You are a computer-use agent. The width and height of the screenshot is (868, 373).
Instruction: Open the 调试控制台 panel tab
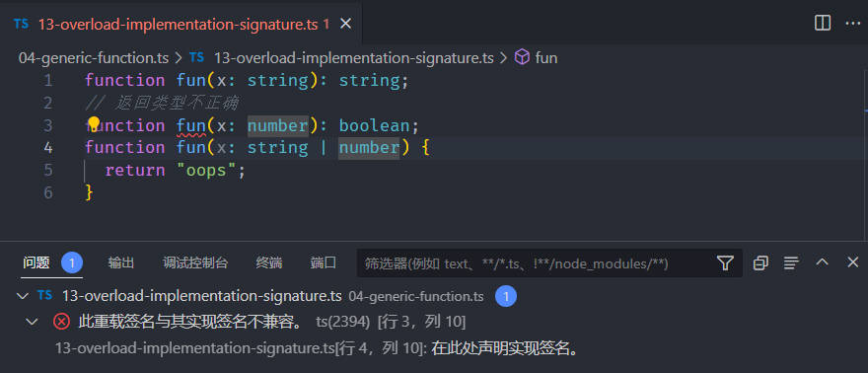(195, 262)
